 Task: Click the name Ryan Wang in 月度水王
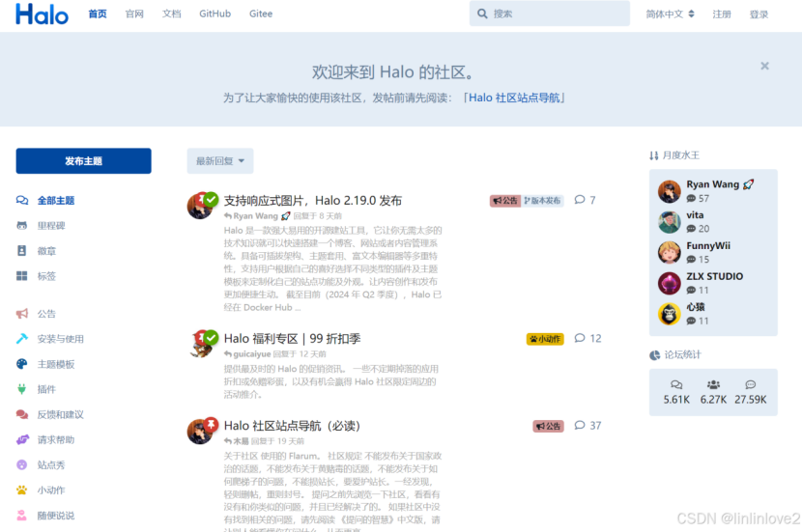712,184
